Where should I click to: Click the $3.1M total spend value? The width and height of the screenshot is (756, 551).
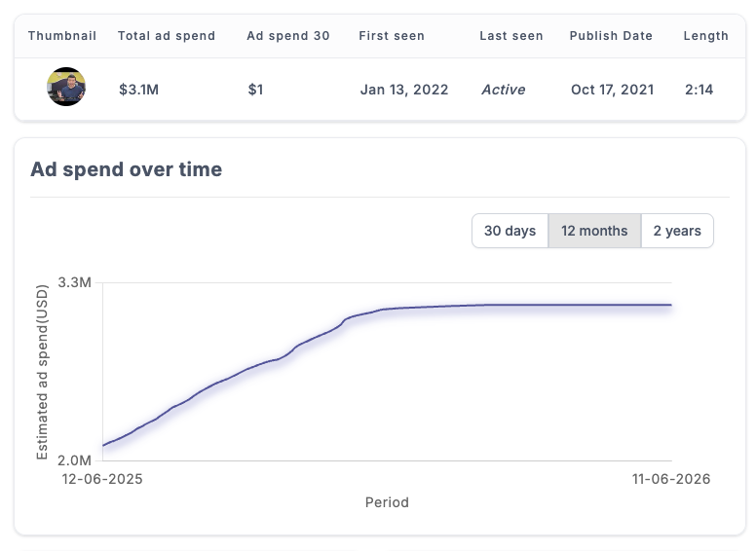click(x=139, y=90)
